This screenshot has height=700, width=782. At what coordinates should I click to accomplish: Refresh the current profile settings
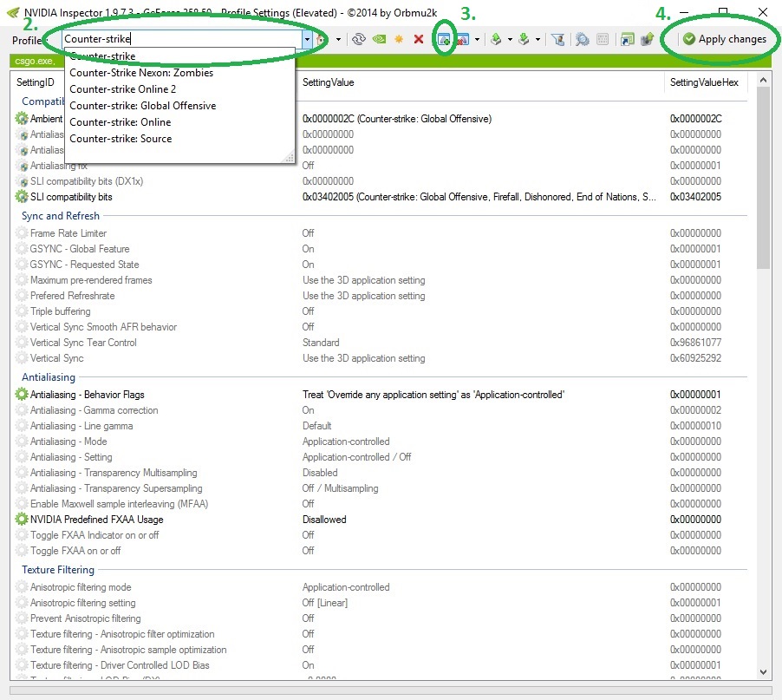359,39
